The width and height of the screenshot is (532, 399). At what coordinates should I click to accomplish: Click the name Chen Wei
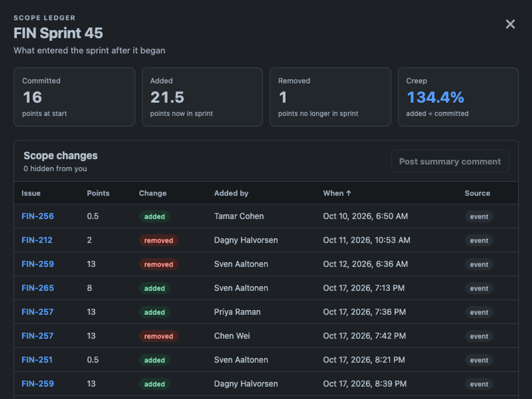click(232, 336)
